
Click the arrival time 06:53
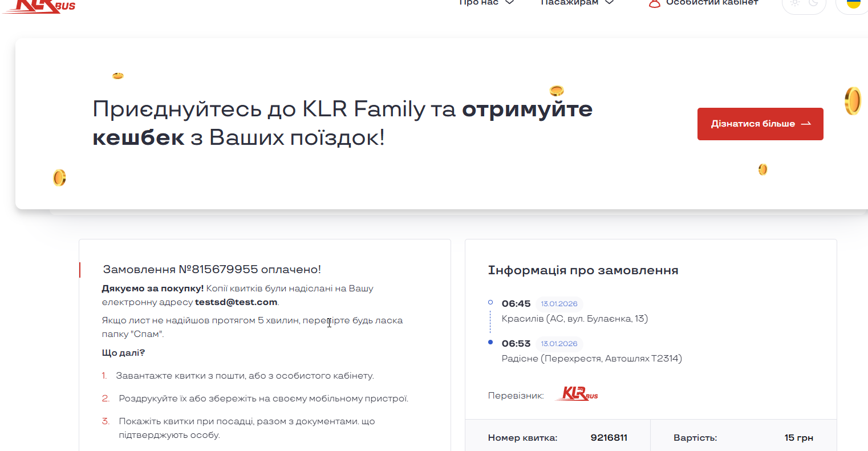(516, 344)
